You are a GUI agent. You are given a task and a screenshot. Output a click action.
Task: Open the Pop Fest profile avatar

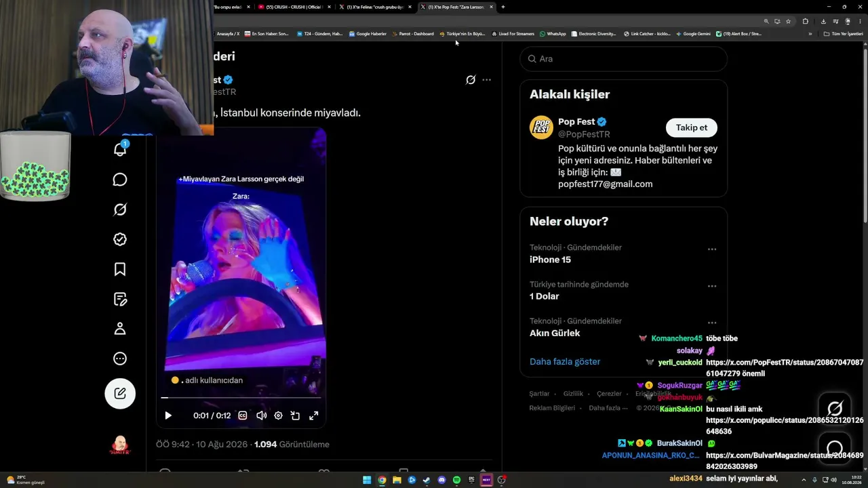coord(541,127)
